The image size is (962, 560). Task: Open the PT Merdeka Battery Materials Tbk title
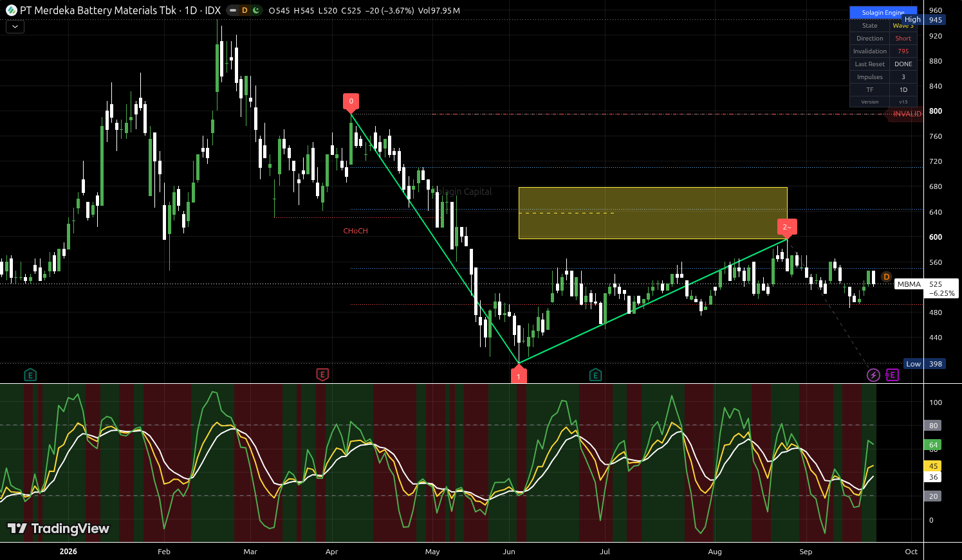tap(98, 10)
